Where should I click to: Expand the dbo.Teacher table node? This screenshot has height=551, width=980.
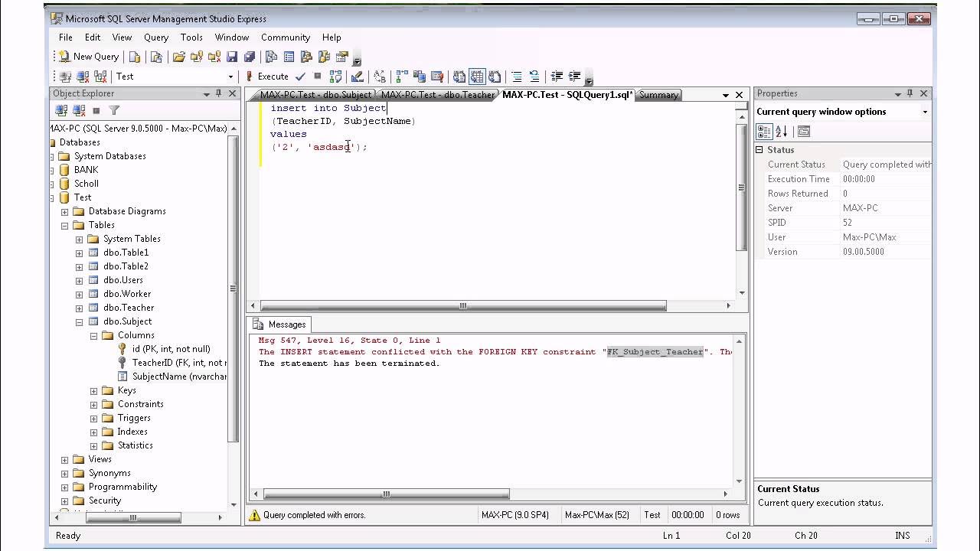(79, 308)
